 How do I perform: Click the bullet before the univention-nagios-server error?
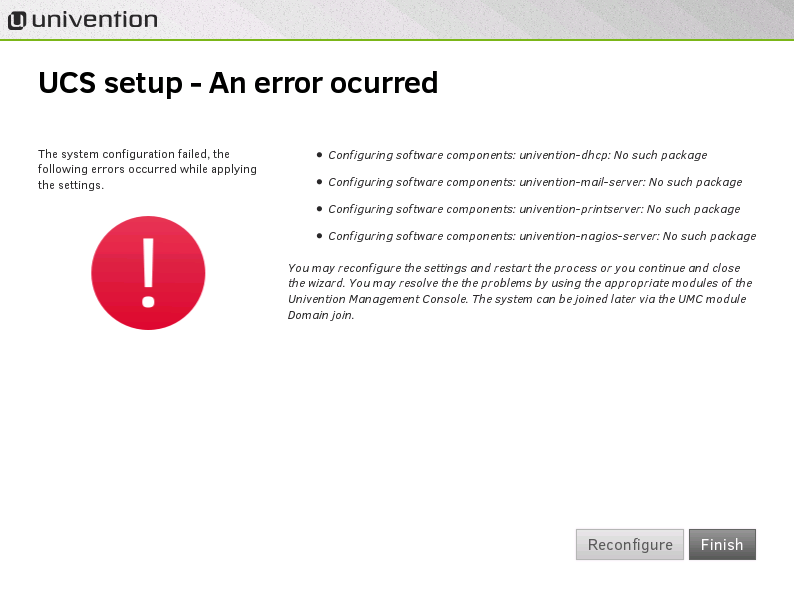pyautogui.click(x=319, y=236)
